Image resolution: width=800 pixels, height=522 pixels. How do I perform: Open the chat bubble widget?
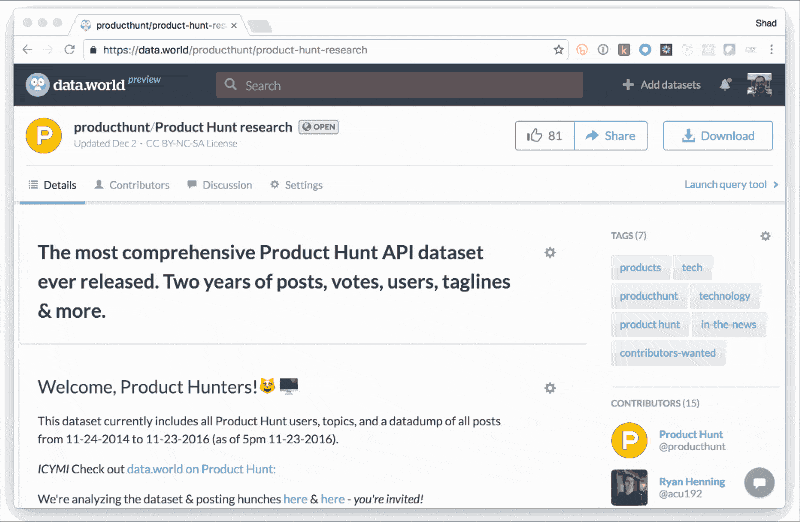pos(759,482)
